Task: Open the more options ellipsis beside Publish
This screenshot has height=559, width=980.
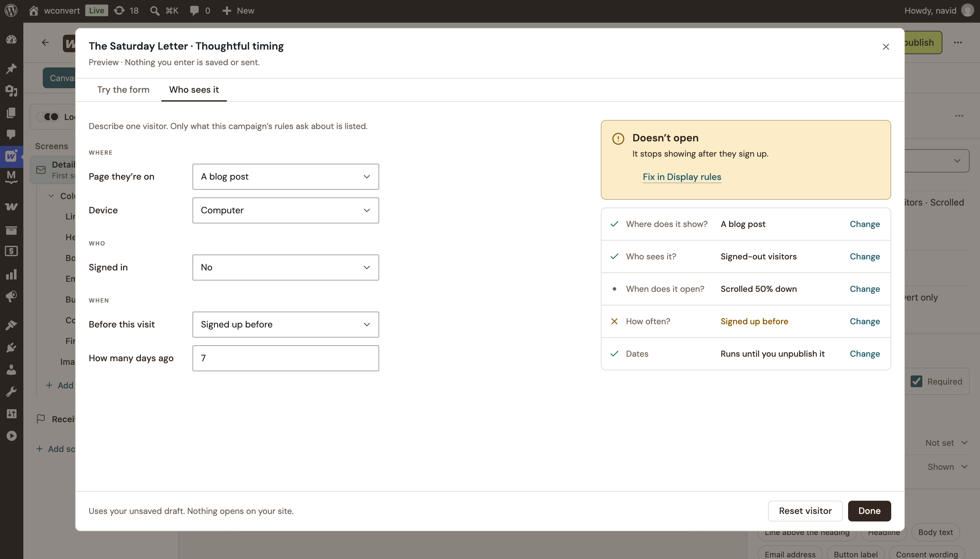Action: [958, 42]
